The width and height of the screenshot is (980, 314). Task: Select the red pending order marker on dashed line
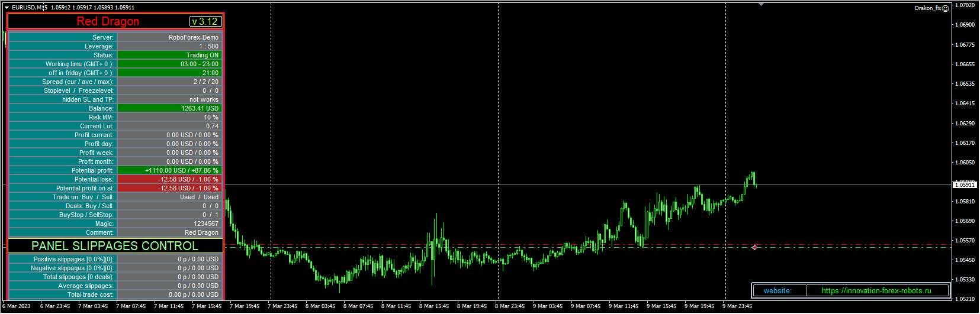[x=754, y=247]
